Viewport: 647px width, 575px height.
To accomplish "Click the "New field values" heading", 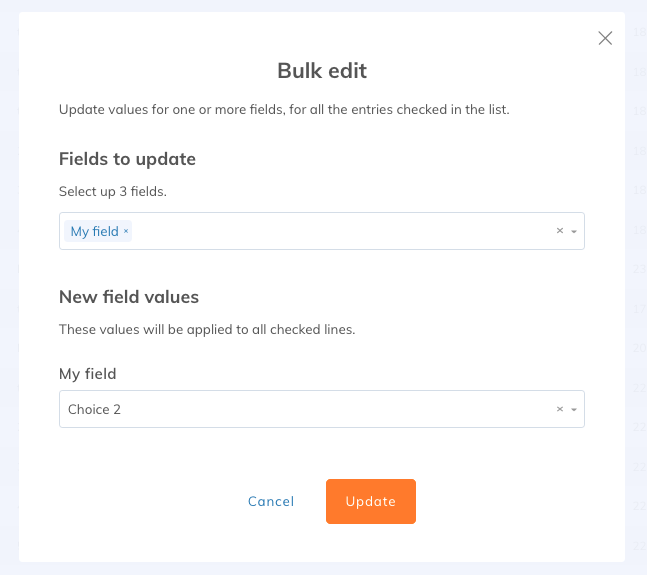I will pos(129,297).
